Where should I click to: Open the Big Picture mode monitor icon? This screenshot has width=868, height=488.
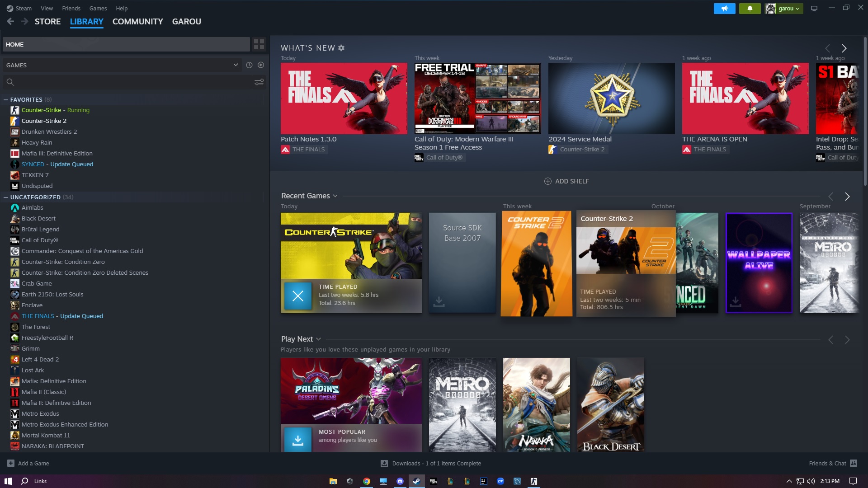(814, 9)
